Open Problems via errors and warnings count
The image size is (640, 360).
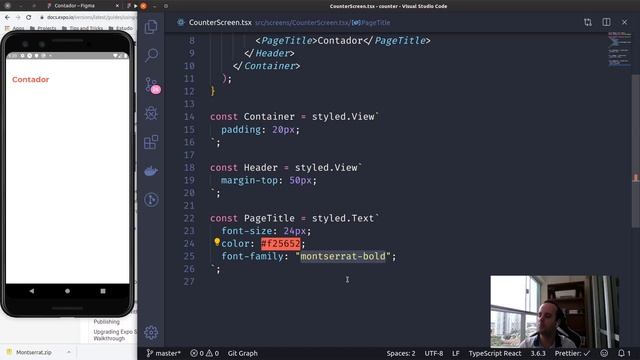tap(204, 353)
